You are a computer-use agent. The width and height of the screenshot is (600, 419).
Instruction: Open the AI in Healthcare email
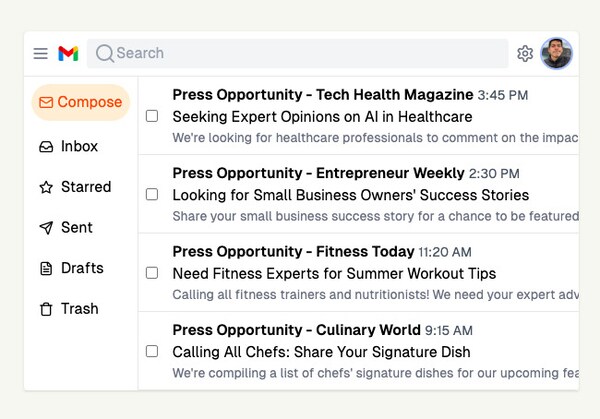click(322, 117)
